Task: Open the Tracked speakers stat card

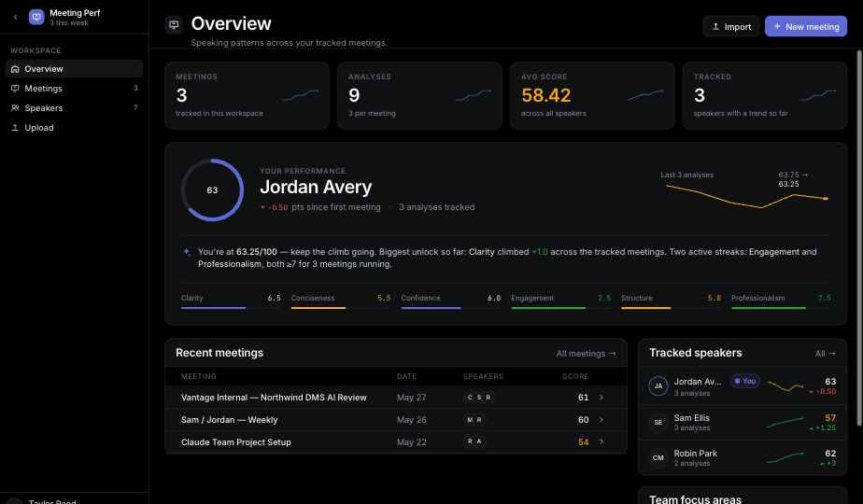Action: 765,96
